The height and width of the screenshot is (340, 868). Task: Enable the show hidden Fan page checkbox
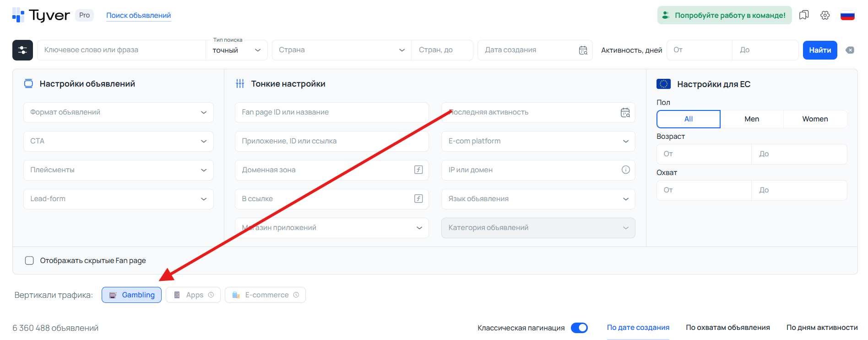tap(29, 261)
